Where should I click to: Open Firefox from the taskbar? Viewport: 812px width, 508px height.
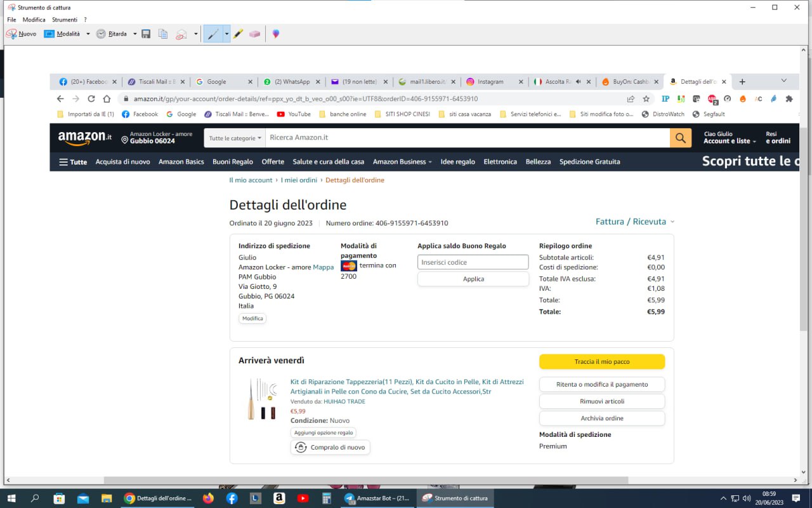(208, 498)
